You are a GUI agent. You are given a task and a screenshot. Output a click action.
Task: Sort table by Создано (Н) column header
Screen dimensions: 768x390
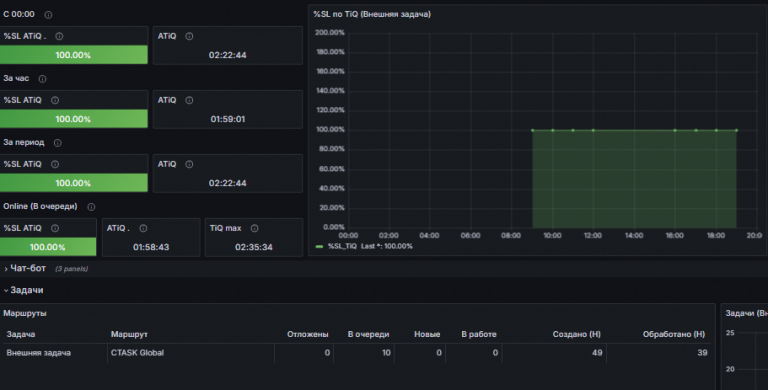click(576, 334)
